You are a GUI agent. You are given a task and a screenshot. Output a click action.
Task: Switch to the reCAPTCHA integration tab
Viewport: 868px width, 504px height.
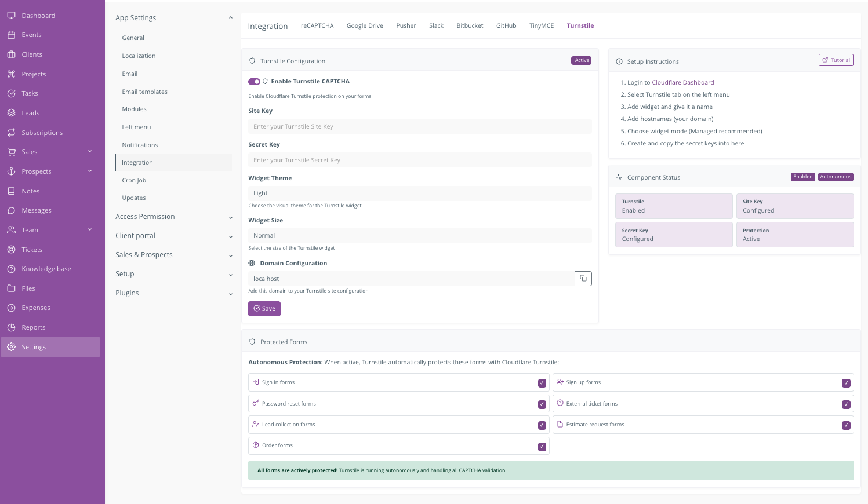(317, 25)
